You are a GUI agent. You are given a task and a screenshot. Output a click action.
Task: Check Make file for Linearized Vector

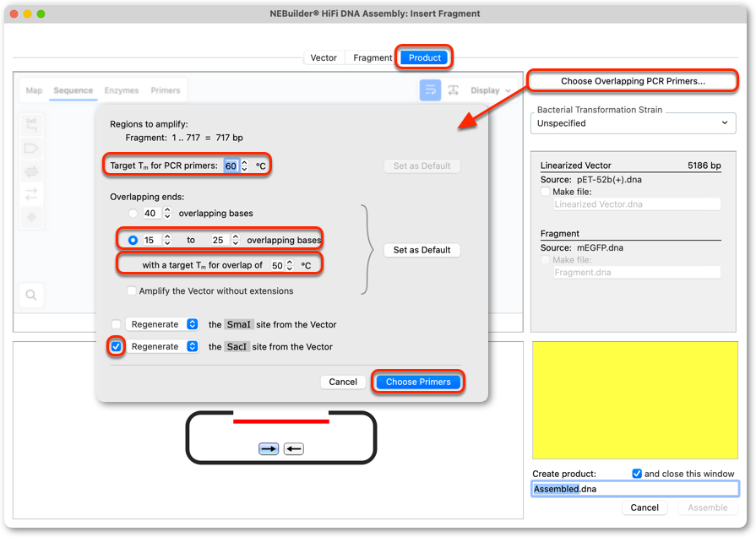click(545, 192)
